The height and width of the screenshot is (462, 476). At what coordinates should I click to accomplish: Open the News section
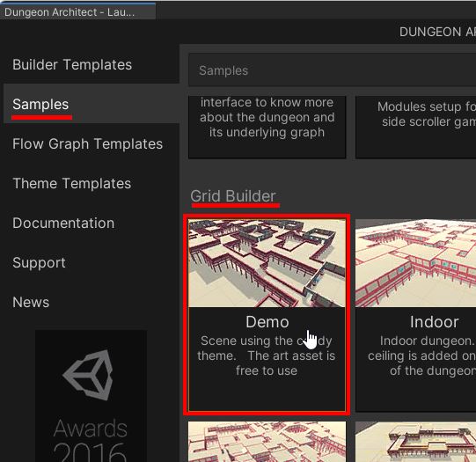pyautogui.click(x=31, y=303)
